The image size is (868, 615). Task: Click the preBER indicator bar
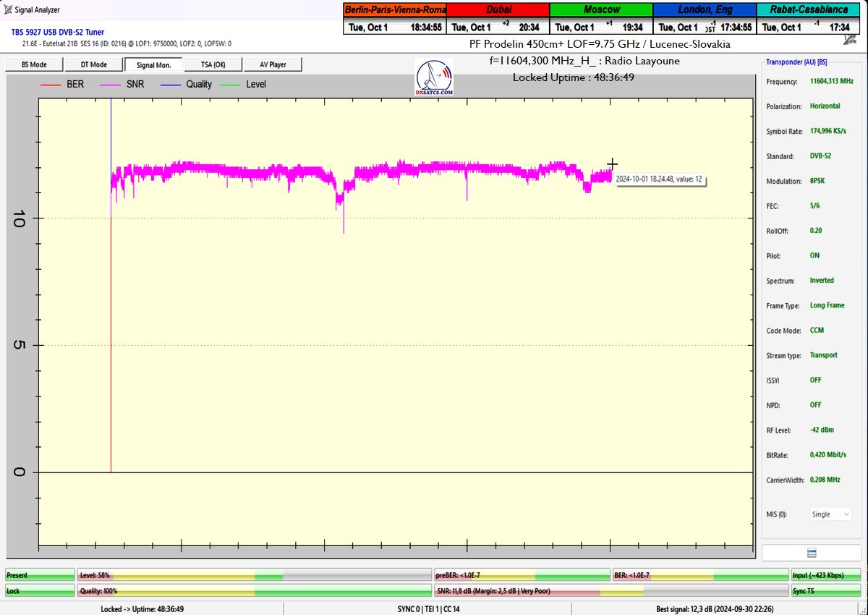[x=522, y=575]
